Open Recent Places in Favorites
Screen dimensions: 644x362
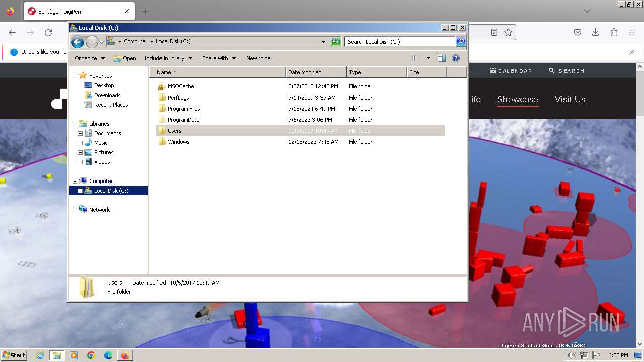(111, 105)
